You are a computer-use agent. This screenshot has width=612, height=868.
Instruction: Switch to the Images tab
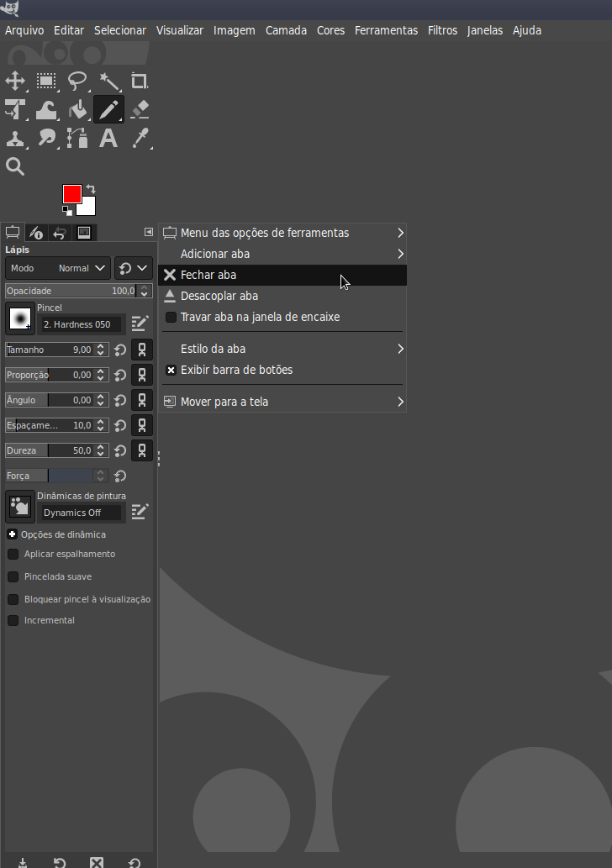pos(83,233)
